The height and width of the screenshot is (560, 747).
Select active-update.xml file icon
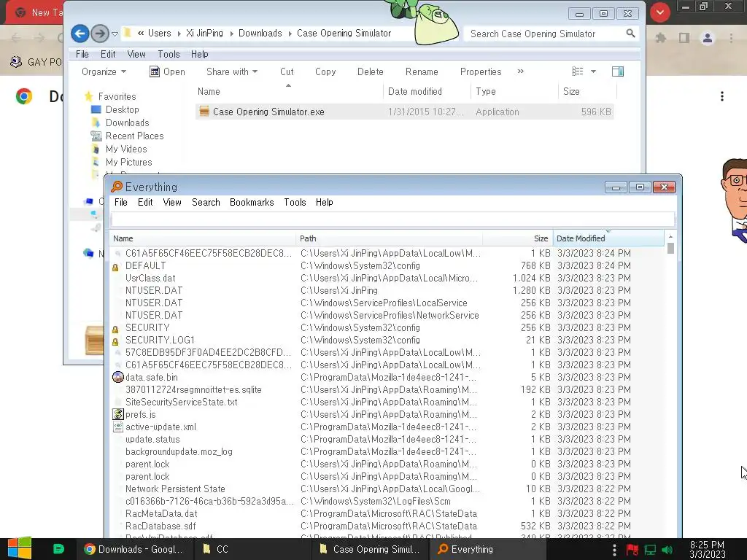[x=117, y=427]
